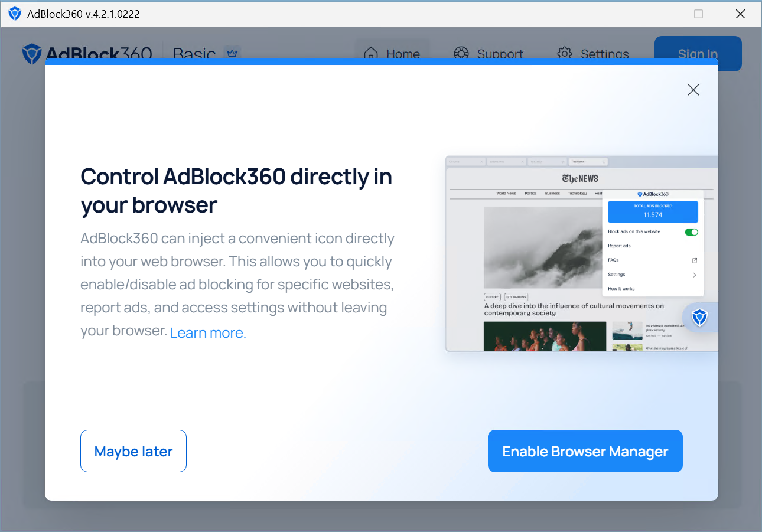762x532 pixels.
Task: Click the Settings gear icon
Action: pyautogui.click(x=565, y=53)
